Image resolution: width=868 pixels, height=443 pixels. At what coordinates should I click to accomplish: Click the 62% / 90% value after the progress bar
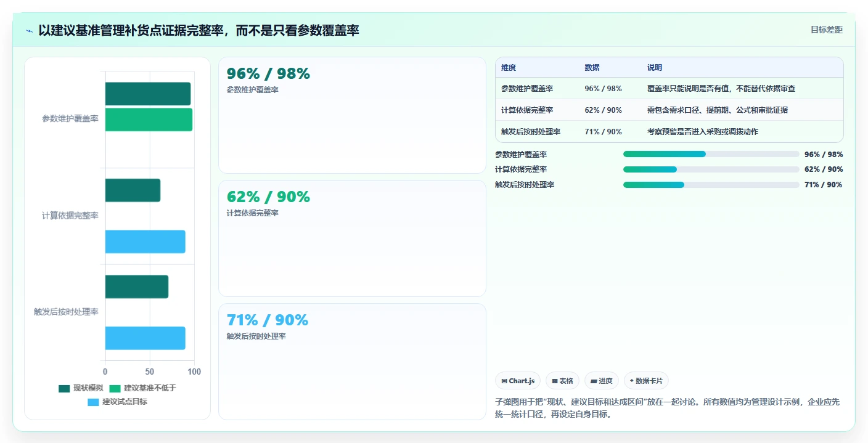pos(824,169)
